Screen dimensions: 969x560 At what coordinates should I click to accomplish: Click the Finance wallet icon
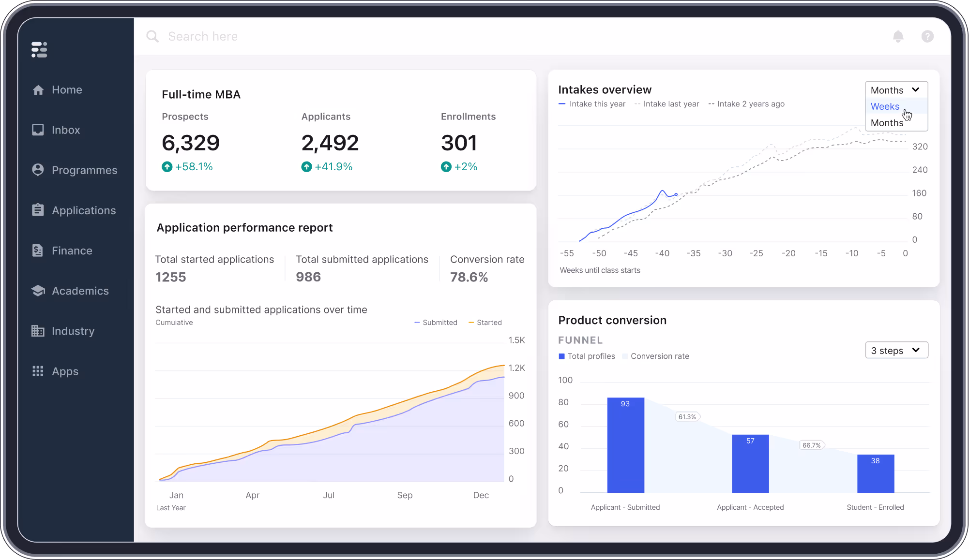tap(38, 250)
